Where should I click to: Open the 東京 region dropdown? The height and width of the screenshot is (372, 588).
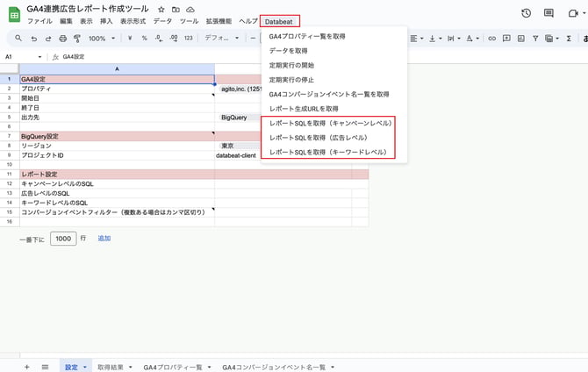[x=240, y=146]
